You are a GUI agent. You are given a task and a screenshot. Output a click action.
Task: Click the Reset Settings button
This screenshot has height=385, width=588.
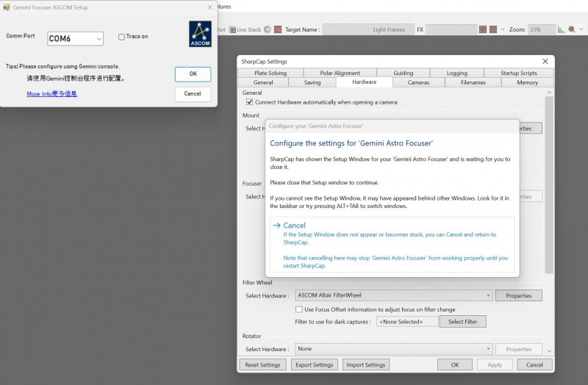[x=262, y=364]
